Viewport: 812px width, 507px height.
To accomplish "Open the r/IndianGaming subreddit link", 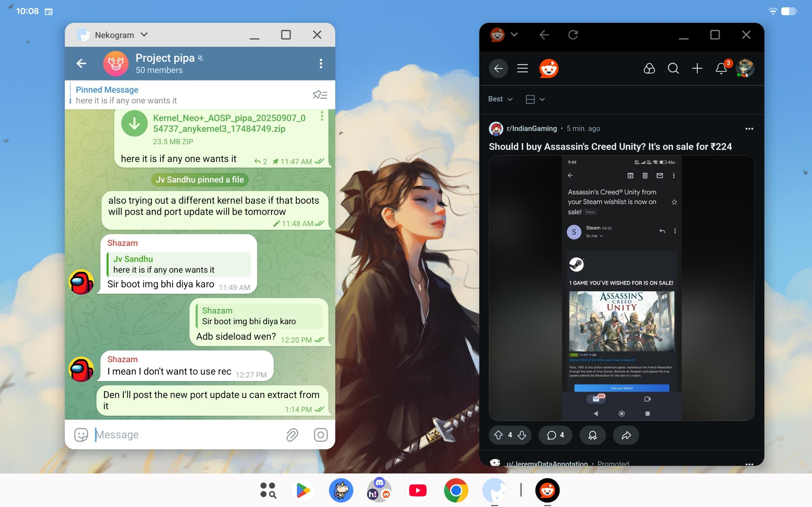I will click(x=532, y=128).
